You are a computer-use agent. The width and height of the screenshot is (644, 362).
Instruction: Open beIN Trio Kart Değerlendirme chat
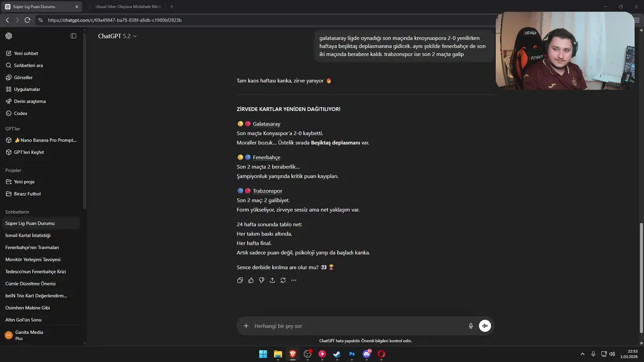pyautogui.click(x=40, y=296)
